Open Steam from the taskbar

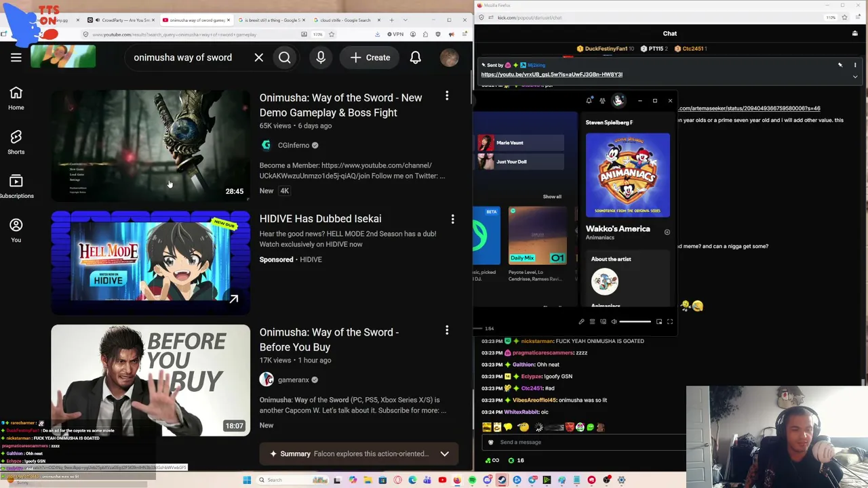click(502, 480)
